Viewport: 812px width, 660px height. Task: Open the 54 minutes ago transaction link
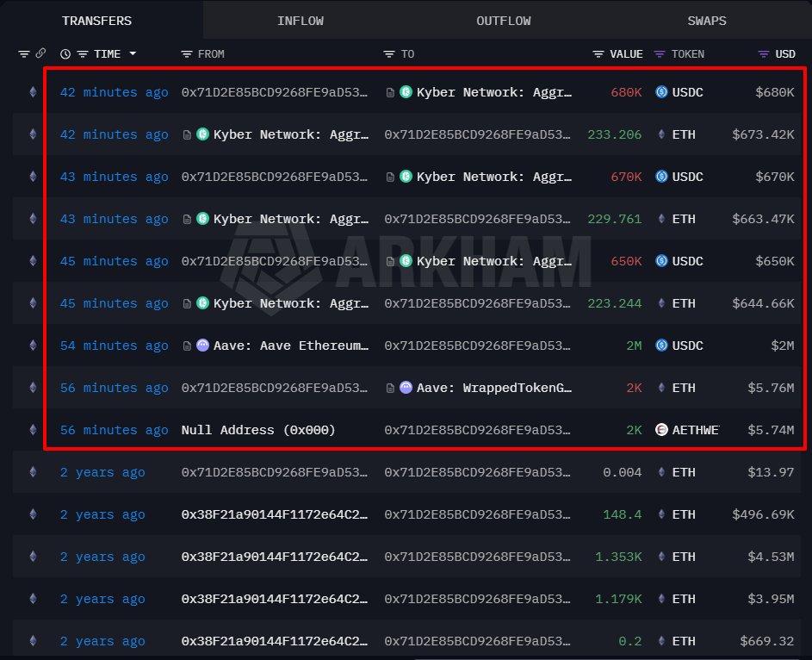pos(114,346)
